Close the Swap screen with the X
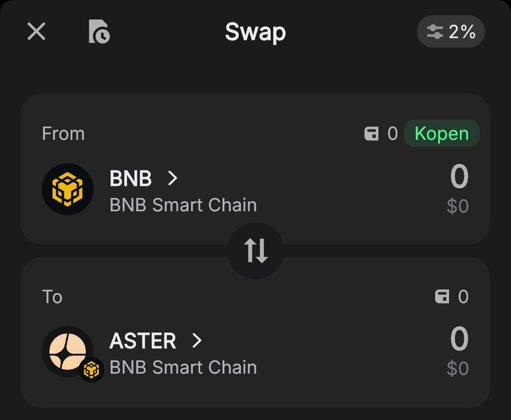511x420 pixels. [x=36, y=31]
